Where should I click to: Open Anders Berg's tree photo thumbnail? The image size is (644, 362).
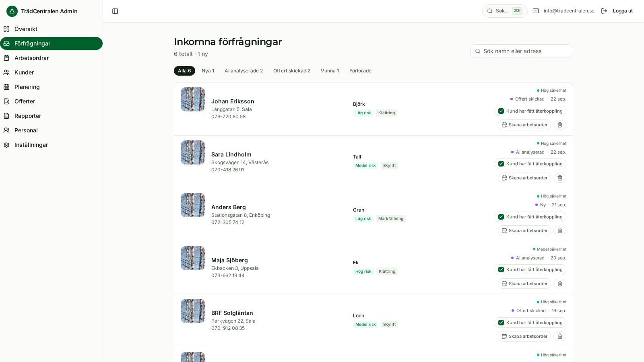click(x=193, y=205)
